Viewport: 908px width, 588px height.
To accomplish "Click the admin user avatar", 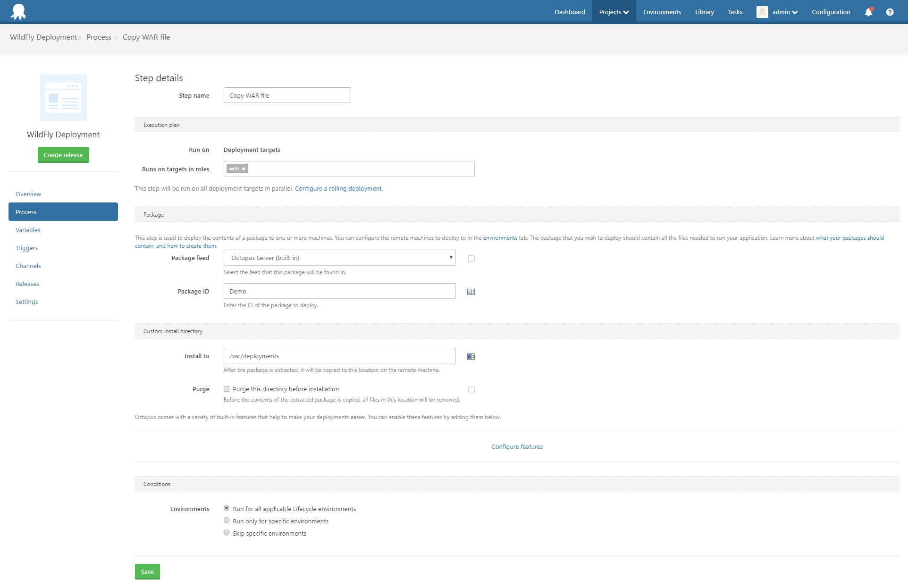I will [762, 12].
